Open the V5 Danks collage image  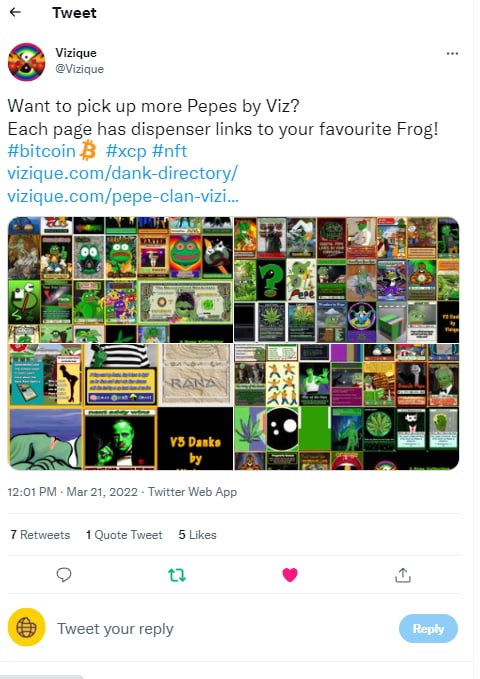(x=120, y=407)
